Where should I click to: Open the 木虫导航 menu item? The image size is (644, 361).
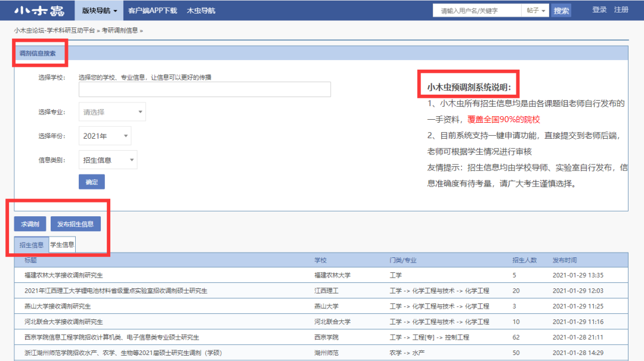[201, 10]
